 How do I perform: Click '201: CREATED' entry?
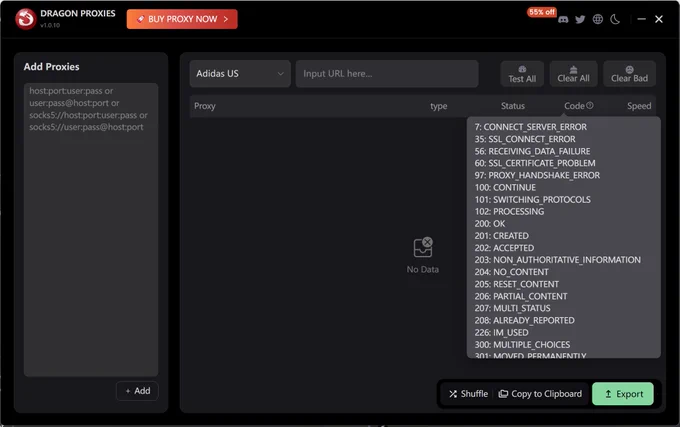[501, 236]
